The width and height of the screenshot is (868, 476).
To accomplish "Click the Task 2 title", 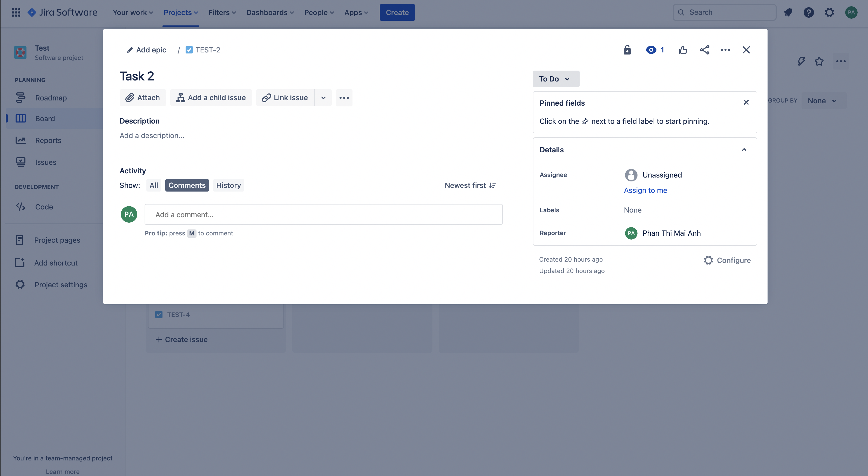I will point(137,76).
